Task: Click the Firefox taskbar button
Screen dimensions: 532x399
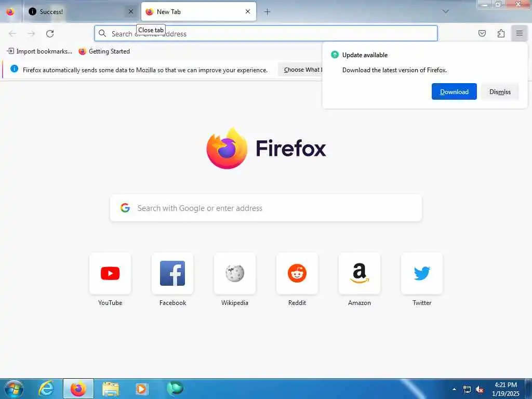Action: 78,389
